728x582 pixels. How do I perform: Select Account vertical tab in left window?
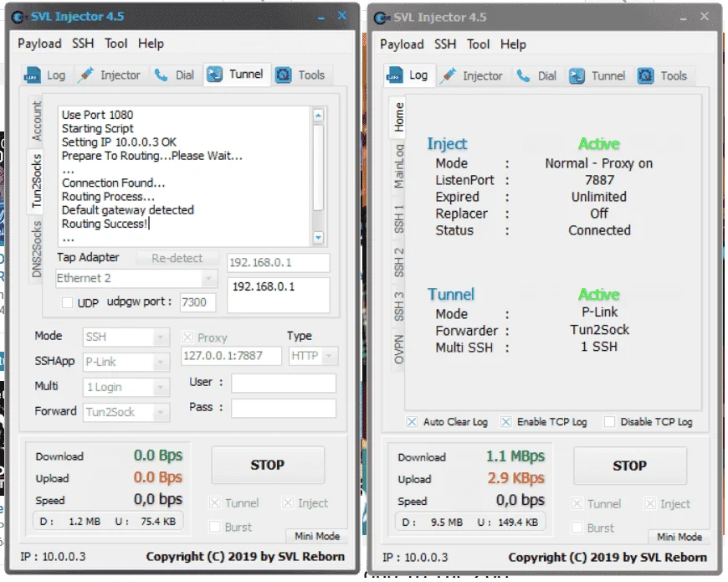click(x=36, y=121)
